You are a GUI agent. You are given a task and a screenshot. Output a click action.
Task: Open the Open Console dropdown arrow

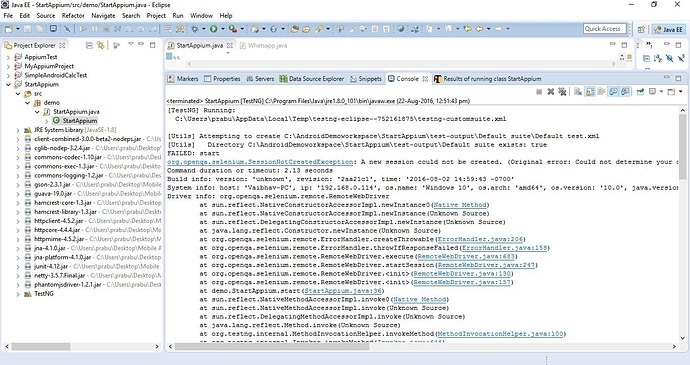pos(680,92)
